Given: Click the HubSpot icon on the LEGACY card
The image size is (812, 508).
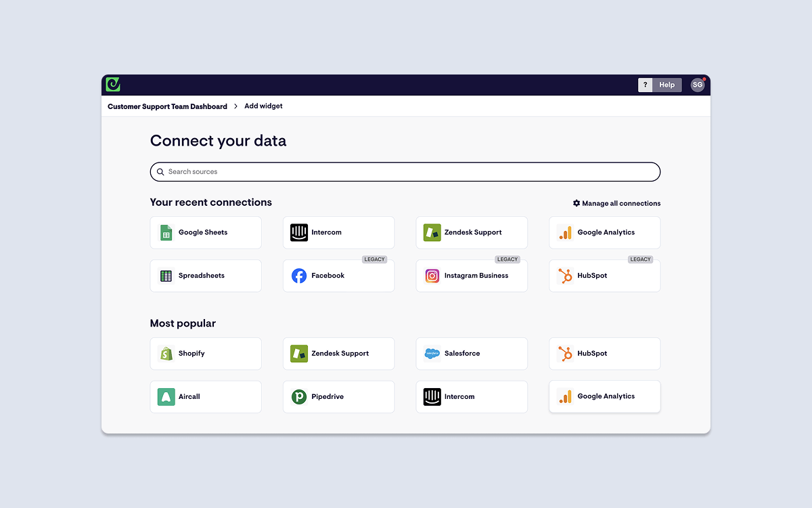Looking at the screenshot, I should click(x=565, y=276).
